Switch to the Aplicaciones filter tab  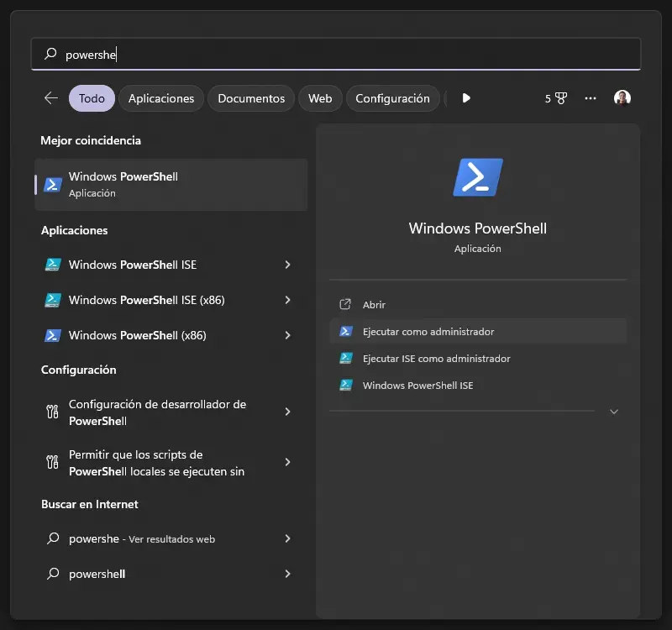tap(161, 98)
